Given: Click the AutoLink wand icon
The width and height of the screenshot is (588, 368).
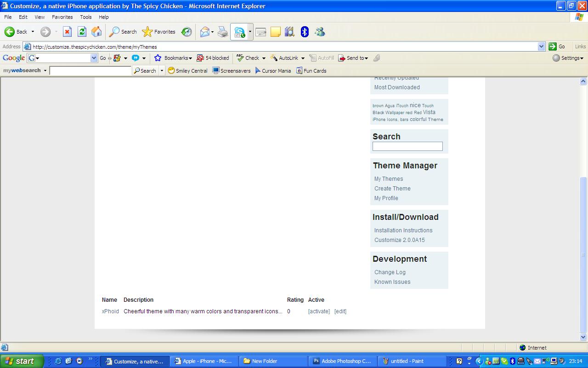Looking at the screenshot, I should tap(274, 58).
